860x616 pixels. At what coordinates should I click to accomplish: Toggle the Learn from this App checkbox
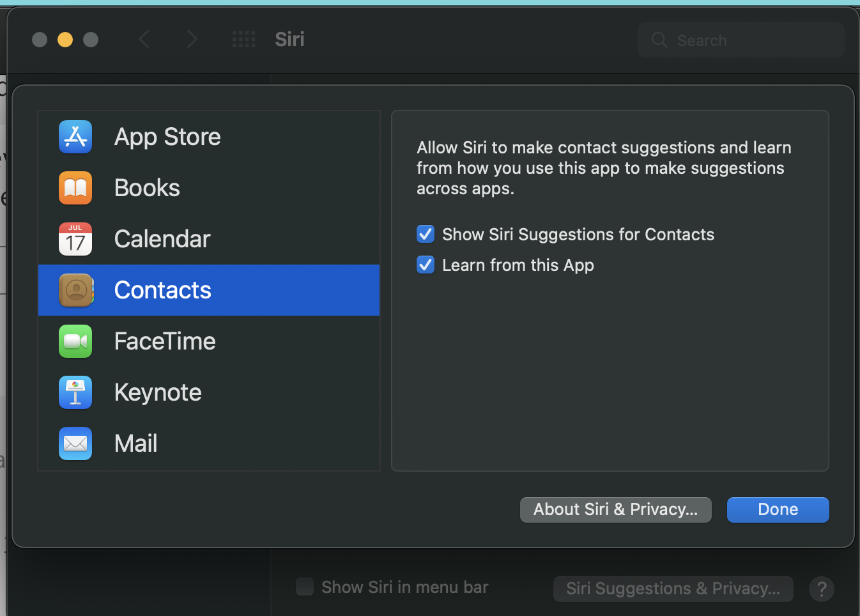pyautogui.click(x=426, y=265)
